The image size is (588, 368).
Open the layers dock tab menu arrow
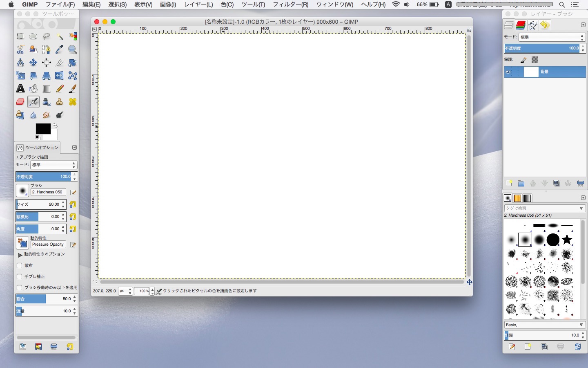pos(583,25)
